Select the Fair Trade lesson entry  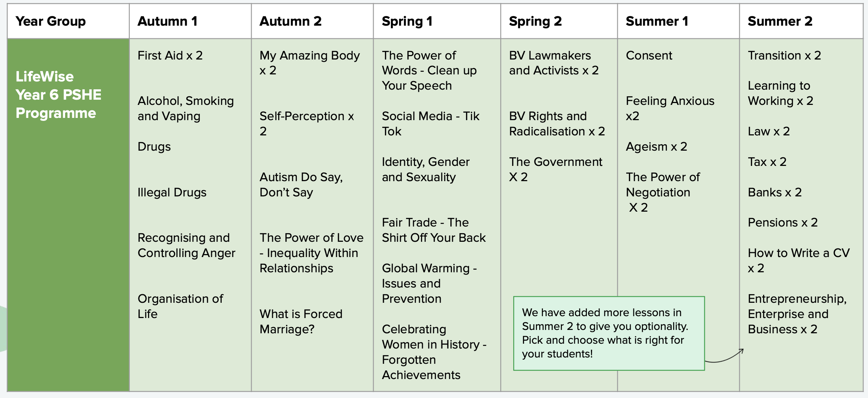click(x=434, y=230)
